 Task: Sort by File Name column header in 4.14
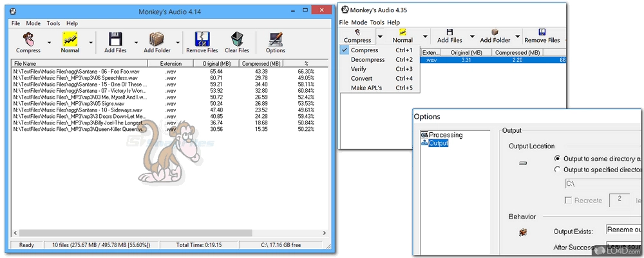(80, 64)
